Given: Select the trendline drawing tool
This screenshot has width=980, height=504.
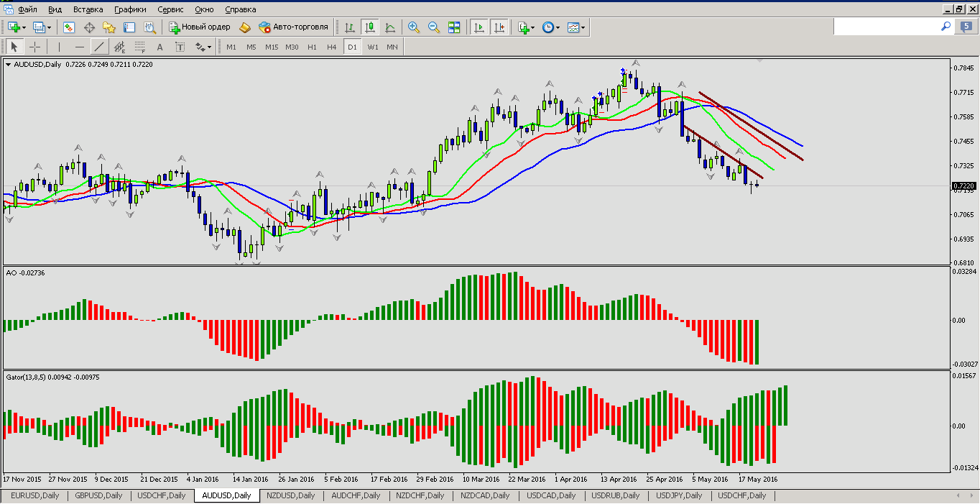Looking at the screenshot, I should coord(99,47).
